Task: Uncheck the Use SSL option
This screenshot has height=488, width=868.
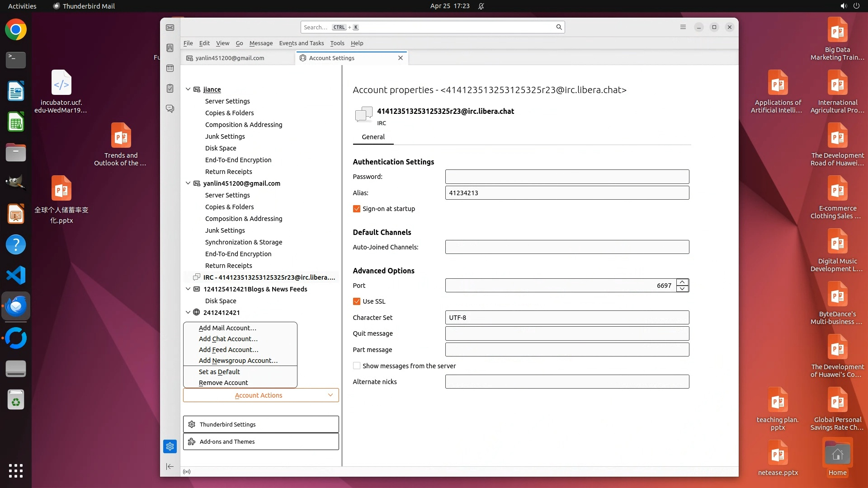Action: [x=357, y=301]
